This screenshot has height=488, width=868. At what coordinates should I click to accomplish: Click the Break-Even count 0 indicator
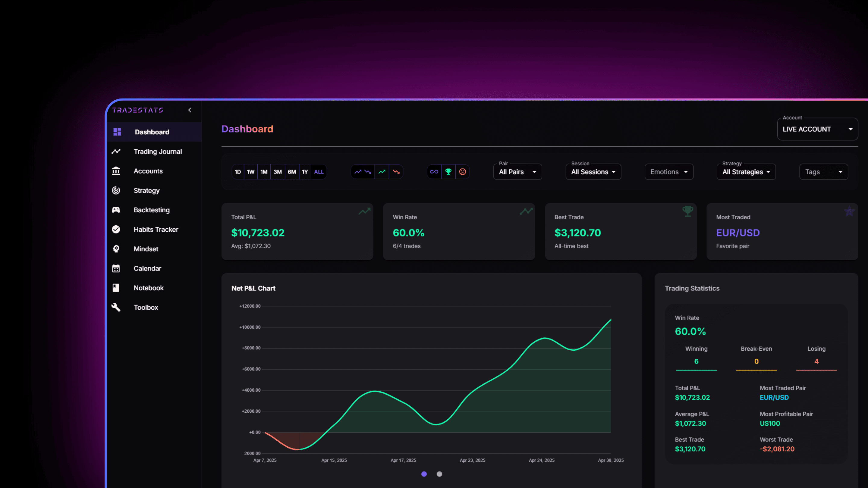tap(756, 361)
